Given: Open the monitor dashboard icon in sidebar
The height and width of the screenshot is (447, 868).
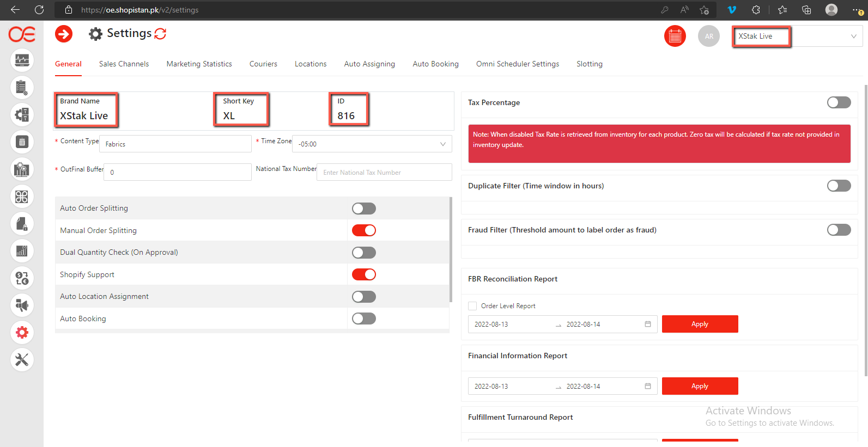Looking at the screenshot, I should point(22,60).
